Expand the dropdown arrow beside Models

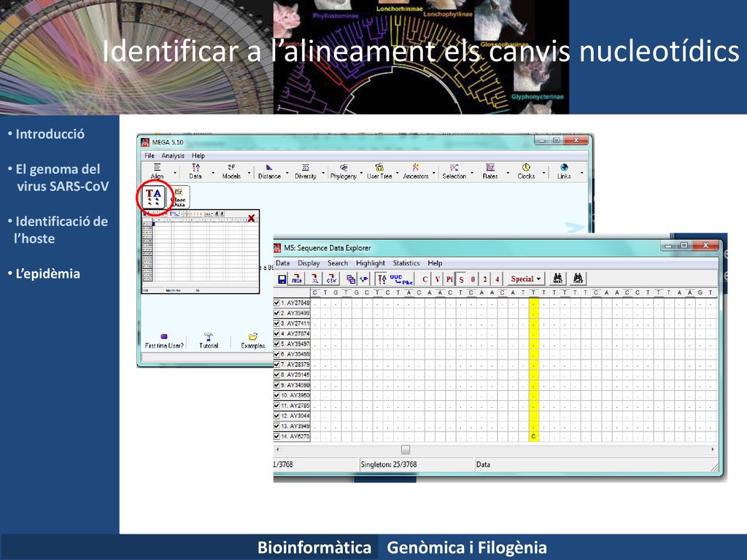(249, 173)
